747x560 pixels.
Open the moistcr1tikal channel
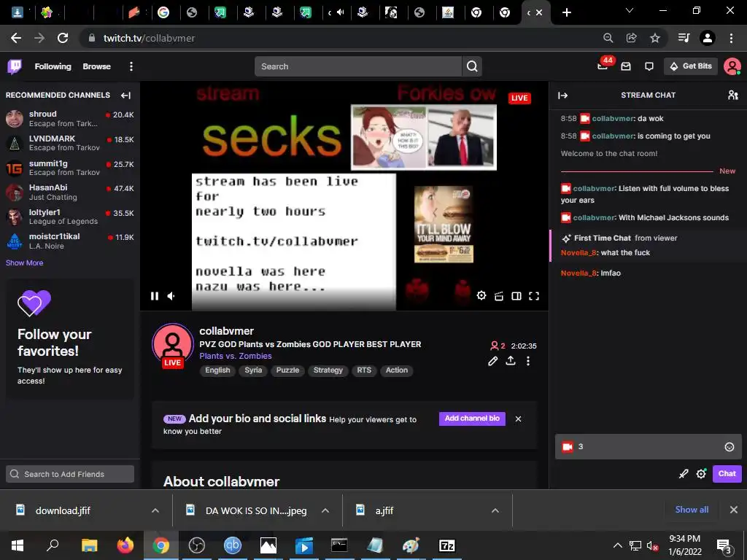coord(69,241)
